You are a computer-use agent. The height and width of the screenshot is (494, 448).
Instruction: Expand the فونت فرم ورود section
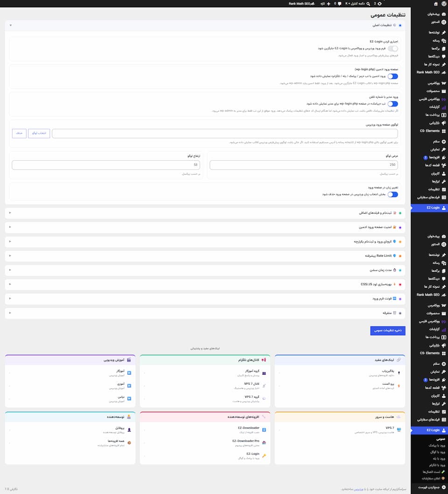pyautogui.click(x=205, y=299)
